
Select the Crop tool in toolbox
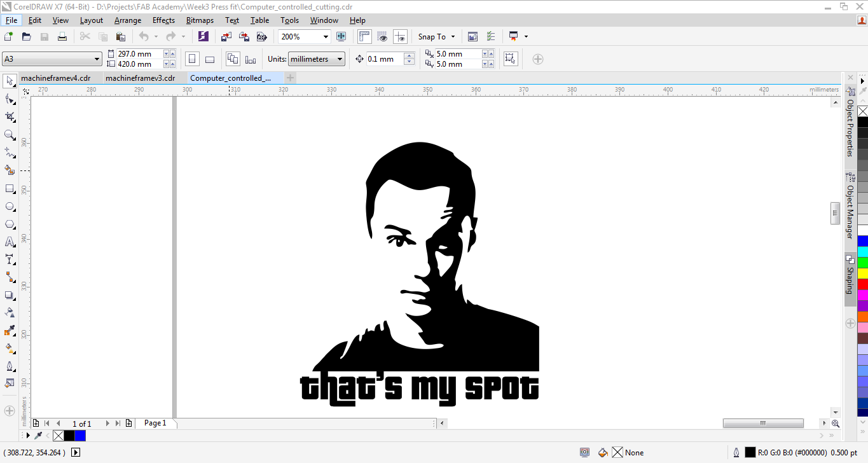pos(10,117)
